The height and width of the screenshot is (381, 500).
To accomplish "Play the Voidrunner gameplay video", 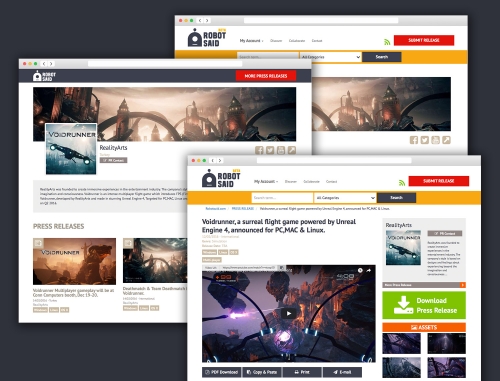I will tap(289, 313).
